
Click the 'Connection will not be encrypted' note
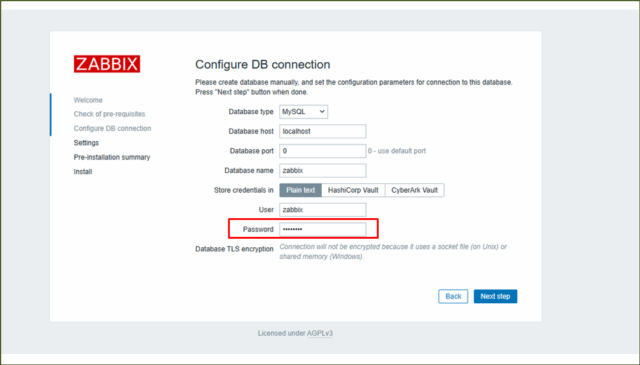point(393,251)
